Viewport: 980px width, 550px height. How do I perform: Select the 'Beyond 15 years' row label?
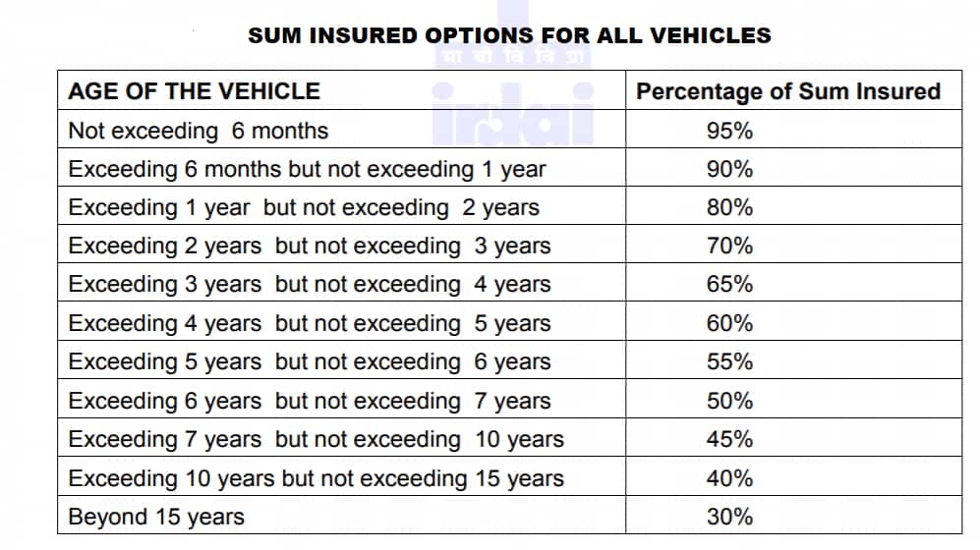coord(156,517)
